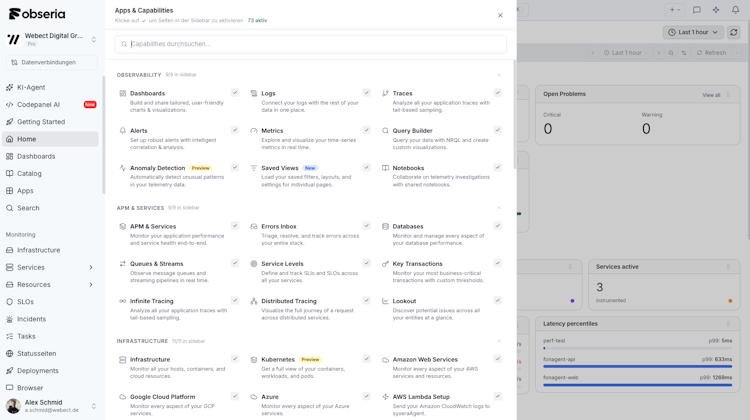Click the Azure cloud icon
The height and width of the screenshot is (420, 750).
[254, 397]
